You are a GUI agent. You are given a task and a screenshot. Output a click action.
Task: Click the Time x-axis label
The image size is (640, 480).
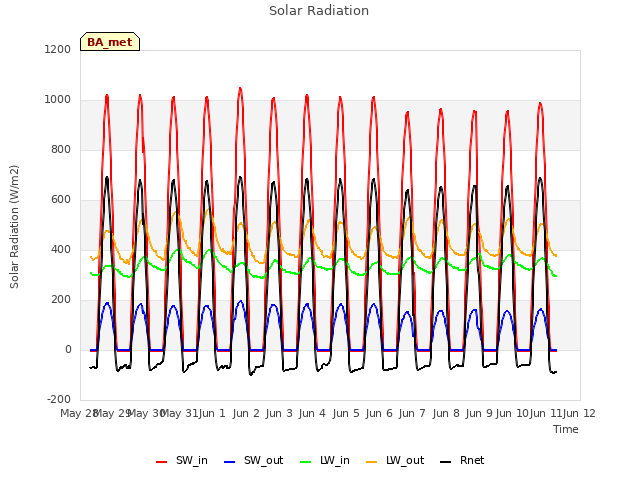pyautogui.click(x=566, y=429)
